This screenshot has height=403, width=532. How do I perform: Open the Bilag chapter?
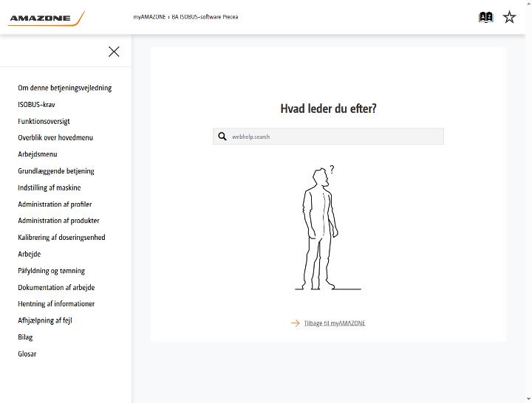[x=25, y=337]
